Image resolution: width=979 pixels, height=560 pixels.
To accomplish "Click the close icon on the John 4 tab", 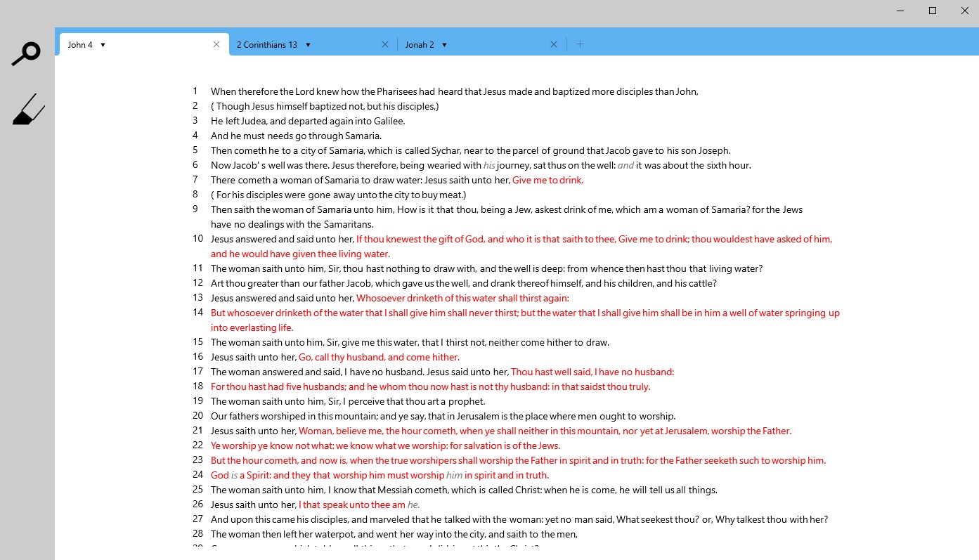I will [216, 44].
